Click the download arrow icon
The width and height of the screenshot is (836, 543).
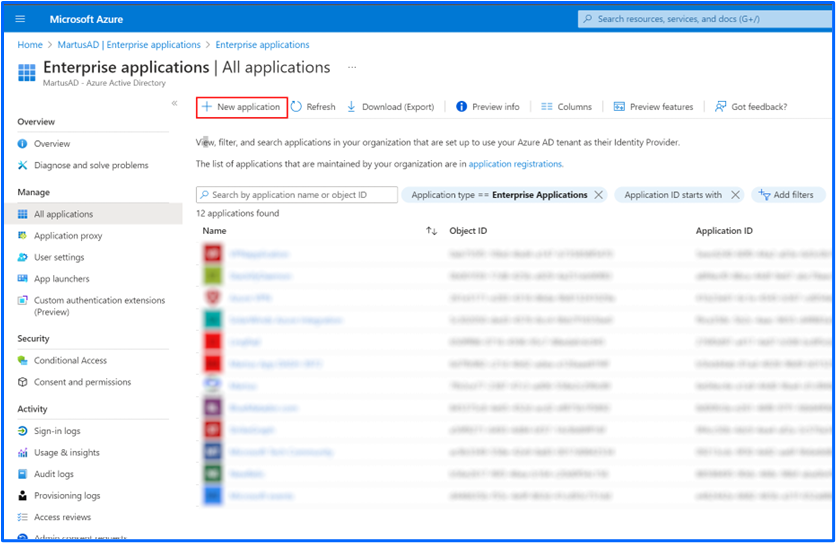click(x=351, y=107)
